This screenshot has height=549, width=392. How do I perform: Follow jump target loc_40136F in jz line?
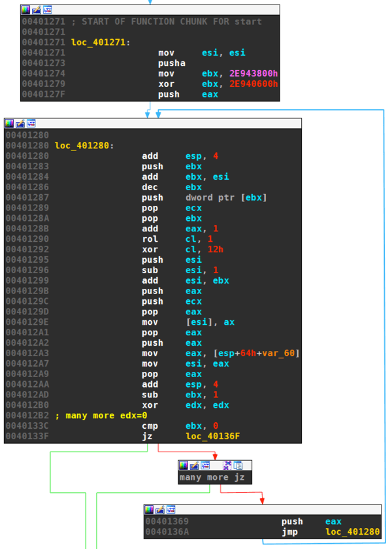pos(213,437)
